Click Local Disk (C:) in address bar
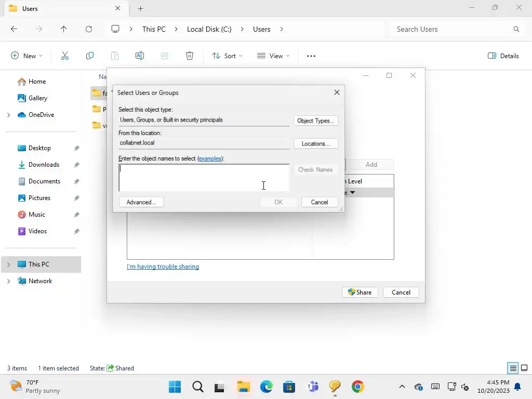 209,29
